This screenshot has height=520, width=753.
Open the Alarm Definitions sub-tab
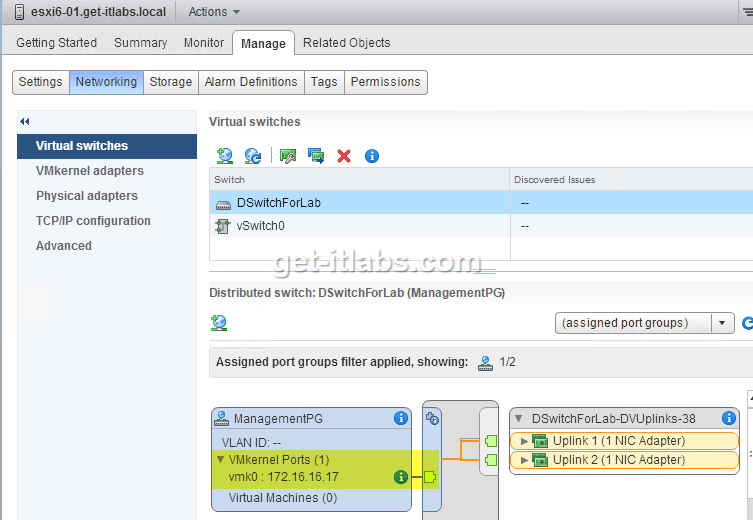251,82
